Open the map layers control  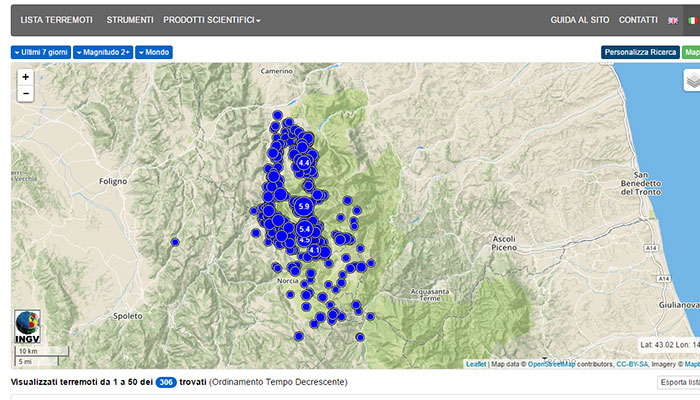point(692,81)
